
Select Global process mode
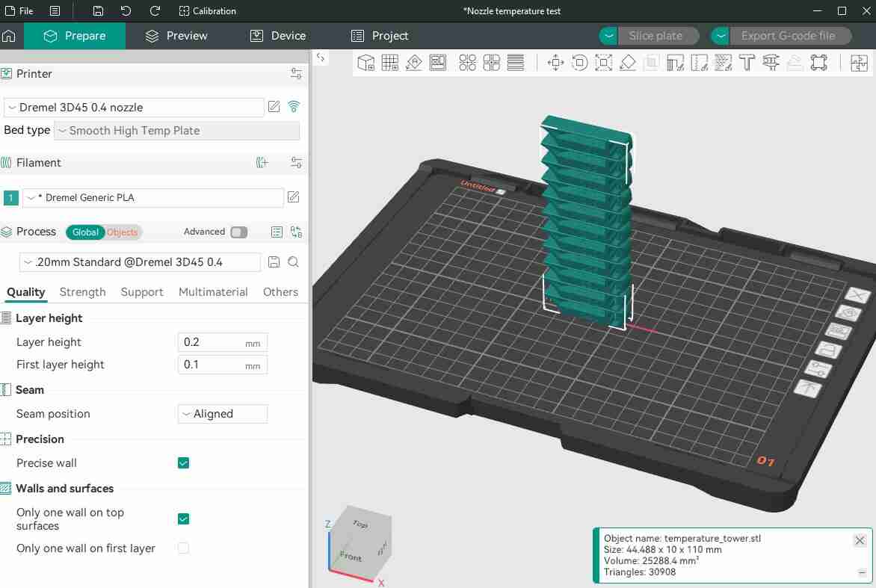(x=85, y=232)
